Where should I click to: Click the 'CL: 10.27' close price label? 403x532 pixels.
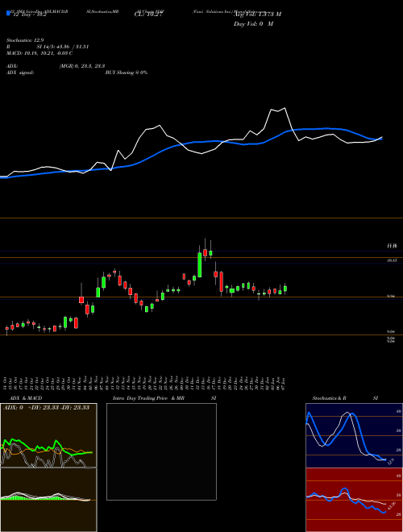[148, 15]
